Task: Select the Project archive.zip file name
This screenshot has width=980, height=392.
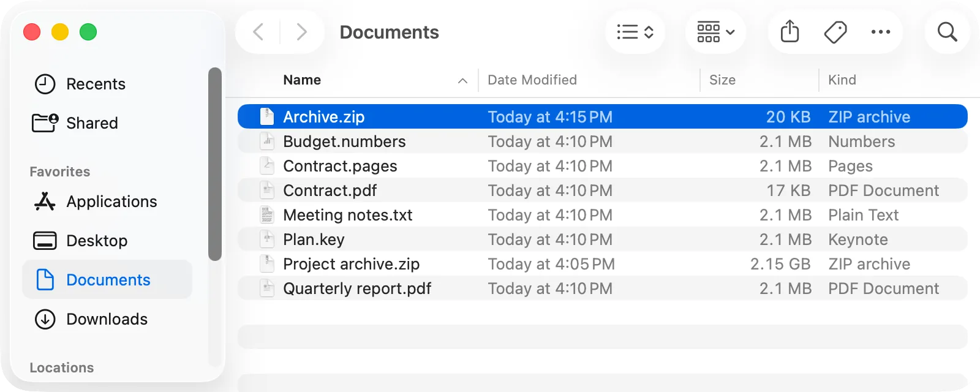Action: click(x=351, y=264)
